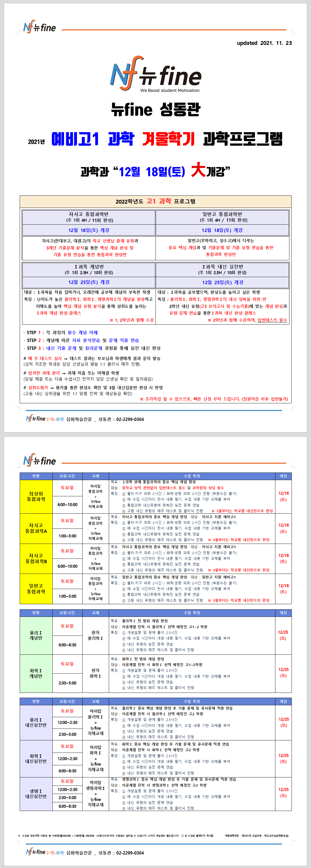Click the green '물리 I 개념반' class cell
The height and width of the screenshot is (868, 311).
tap(36, 636)
